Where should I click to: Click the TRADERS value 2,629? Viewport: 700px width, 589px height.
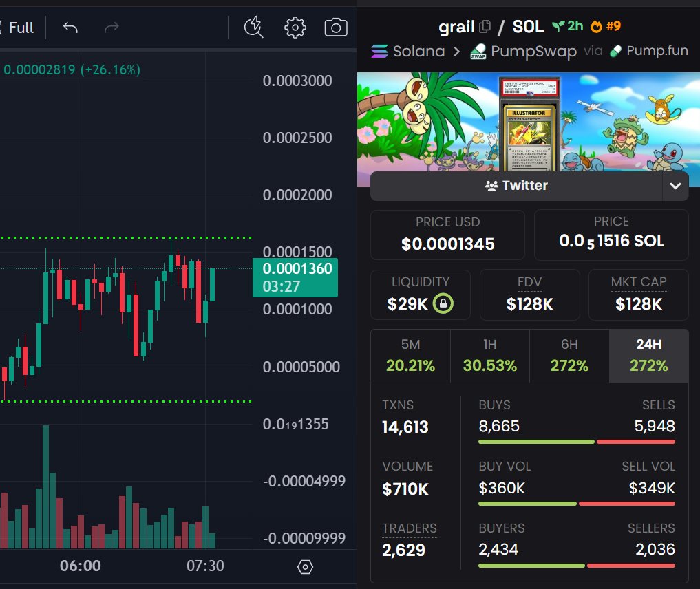coord(403,550)
